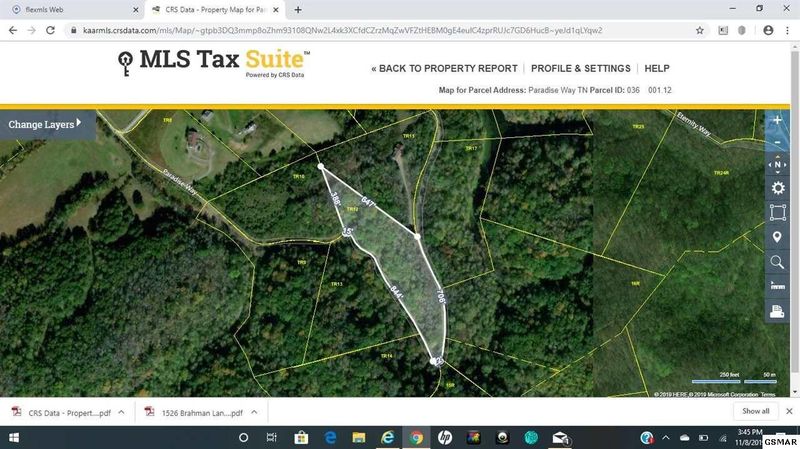
Task: Open Chrome's three-dot menu
Action: pos(787,31)
